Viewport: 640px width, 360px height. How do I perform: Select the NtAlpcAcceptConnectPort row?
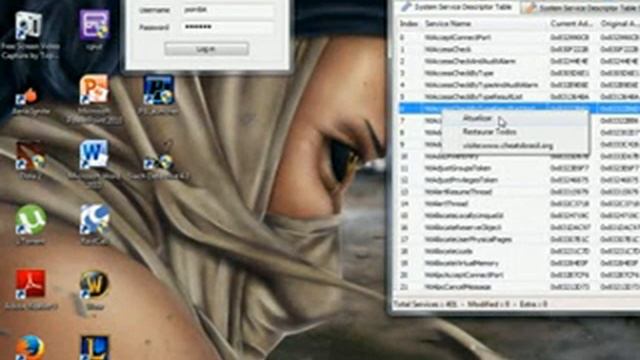518,275
